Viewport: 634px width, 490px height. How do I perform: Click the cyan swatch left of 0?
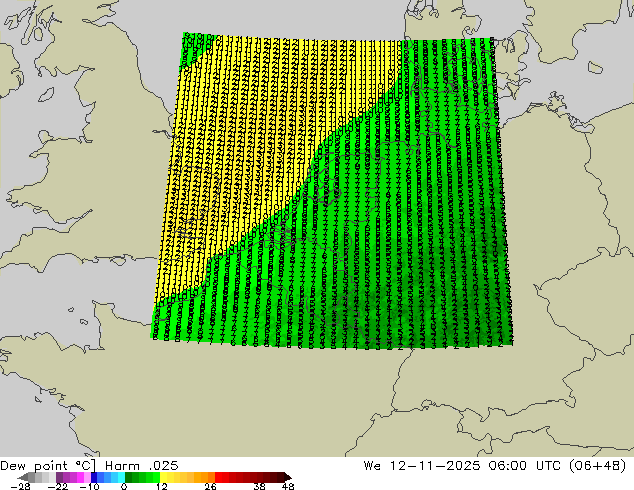coord(121,477)
